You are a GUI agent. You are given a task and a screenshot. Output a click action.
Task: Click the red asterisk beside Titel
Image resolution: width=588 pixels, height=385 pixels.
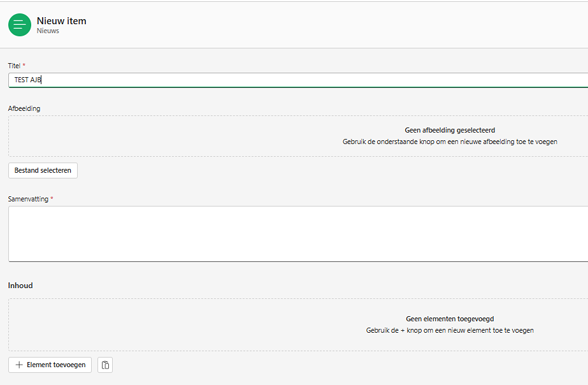(x=24, y=66)
